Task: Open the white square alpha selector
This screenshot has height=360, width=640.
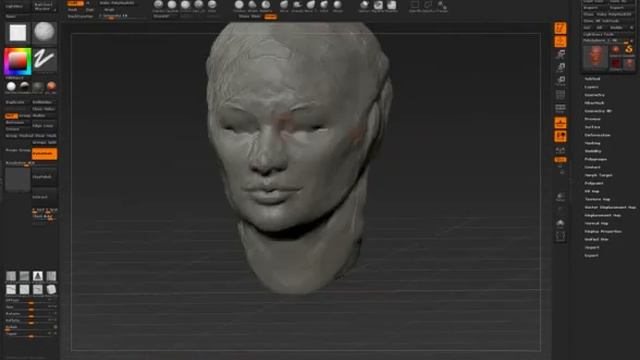Action: (x=18, y=33)
